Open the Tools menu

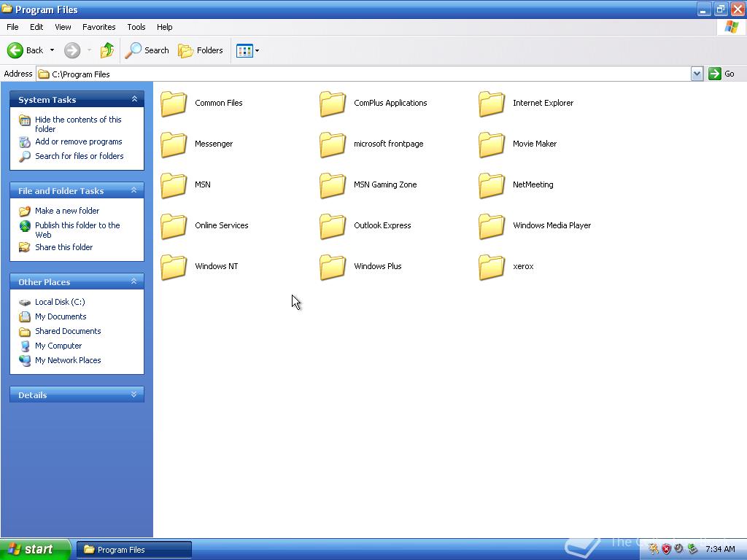(136, 27)
